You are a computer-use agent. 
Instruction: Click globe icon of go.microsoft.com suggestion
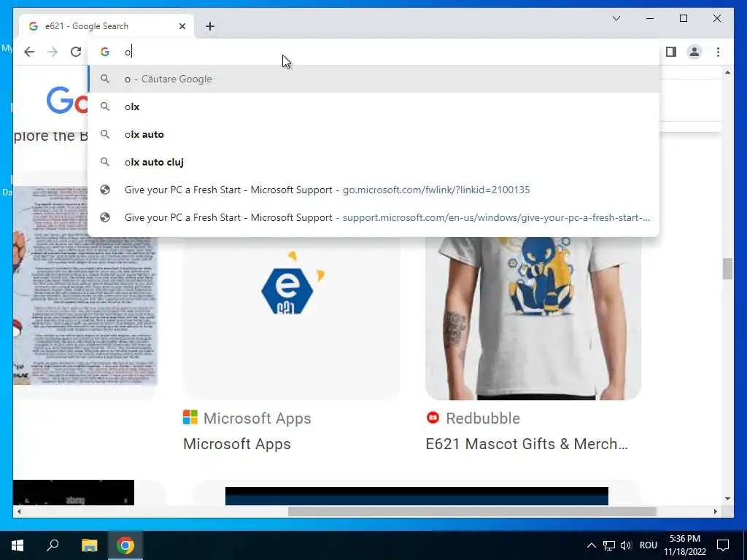click(105, 190)
